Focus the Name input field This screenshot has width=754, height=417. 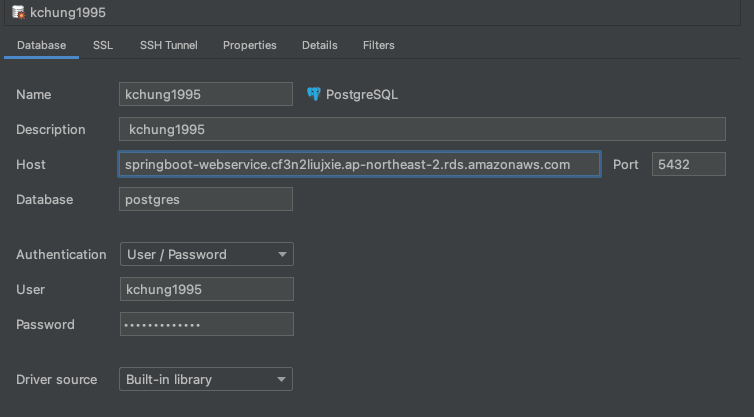click(x=206, y=94)
